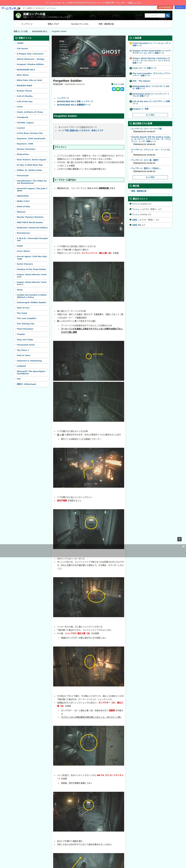Open popular article Chapter 3：草原
This screenshot has width=186, height=868.
pos(140,109)
